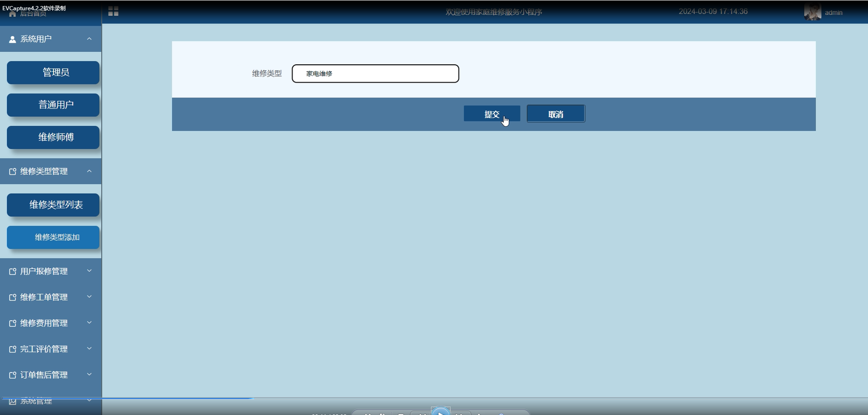
Task: Click the video player play button
Action: pyautogui.click(x=440, y=412)
